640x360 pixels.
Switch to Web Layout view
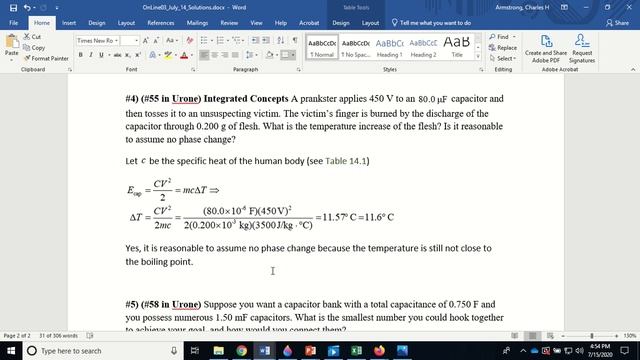tap(550, 336)
